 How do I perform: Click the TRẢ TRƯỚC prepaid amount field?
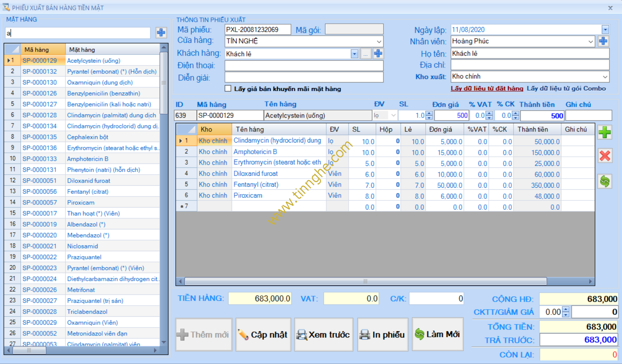[x=579, y=340]
